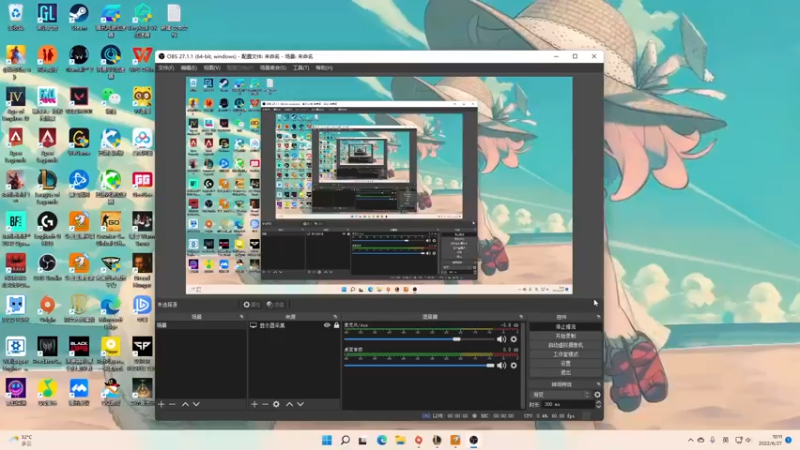The image size is (800, 450).
Task: Select the QQ Music desktop icon
Action: click(47, 392)
